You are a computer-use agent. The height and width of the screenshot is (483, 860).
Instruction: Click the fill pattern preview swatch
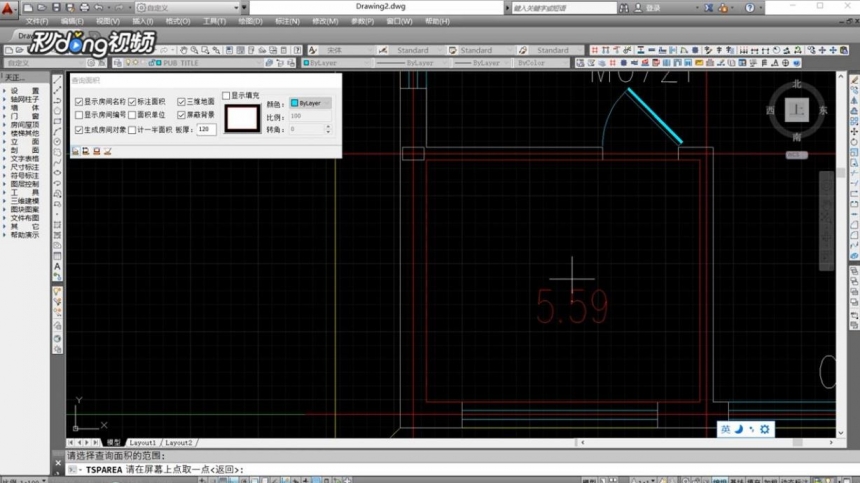(242, 118)
